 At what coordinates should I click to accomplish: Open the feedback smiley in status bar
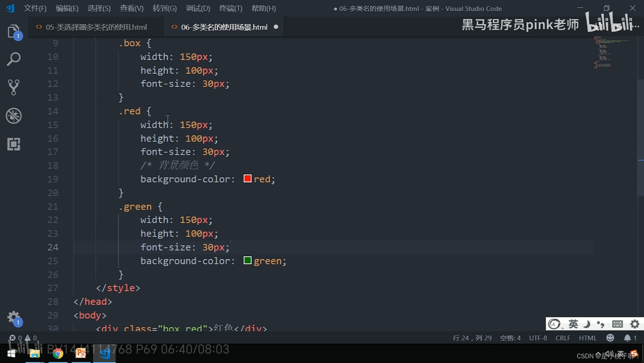tap(610, 338)
